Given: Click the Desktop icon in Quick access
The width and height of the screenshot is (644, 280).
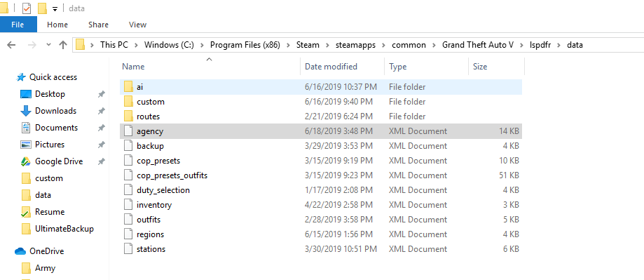Looking at the screenshot, I should point(25,94).
